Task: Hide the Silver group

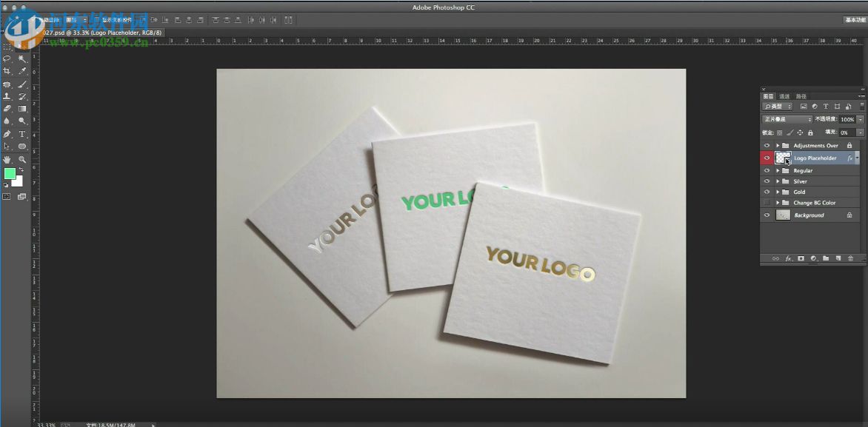Action: tap(767, 181)
